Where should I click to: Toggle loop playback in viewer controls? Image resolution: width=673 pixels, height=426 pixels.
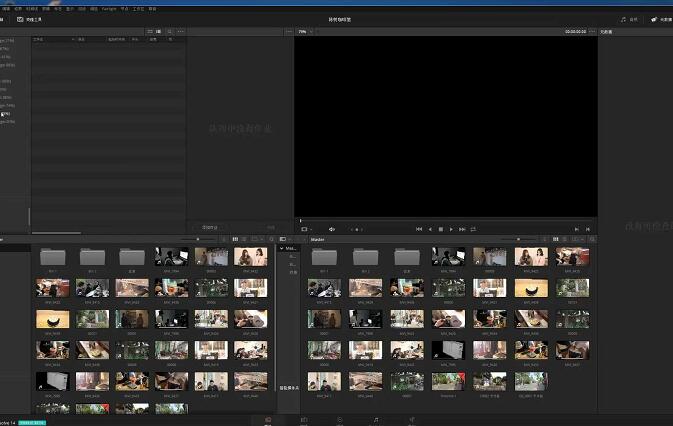[x=473, y=230]
